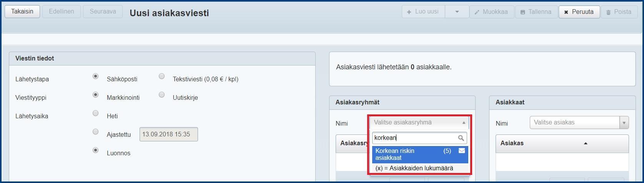The image size is (644, 183).
Task: Click the Asiakas column sort arrow
Action: click(586, 143)
